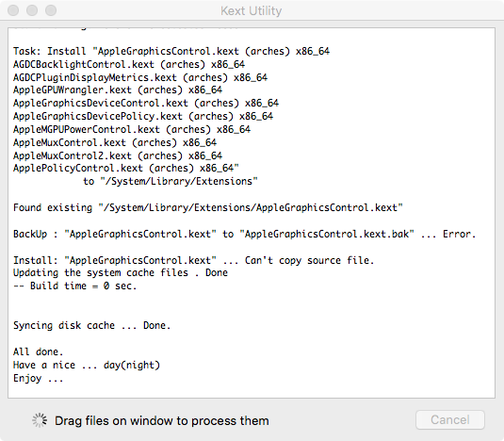The image size is (504, 441).
Task: Click the "Syncing disk cache ... Done" line
Action: point(91,325)
